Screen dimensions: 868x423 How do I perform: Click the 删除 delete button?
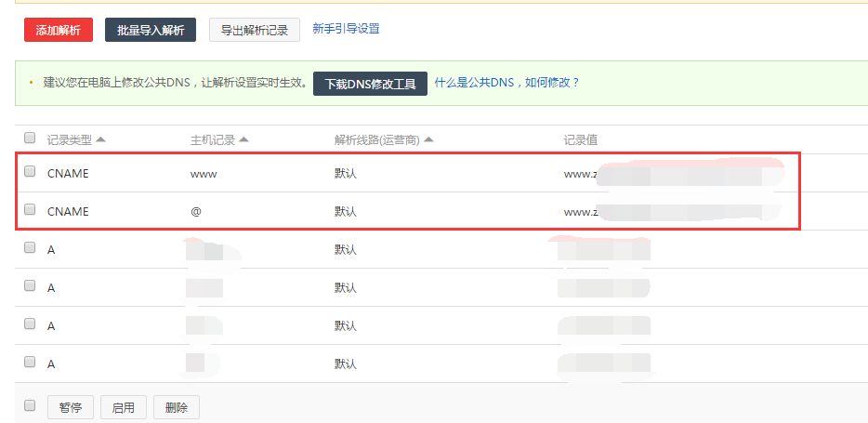click(177, 407)
